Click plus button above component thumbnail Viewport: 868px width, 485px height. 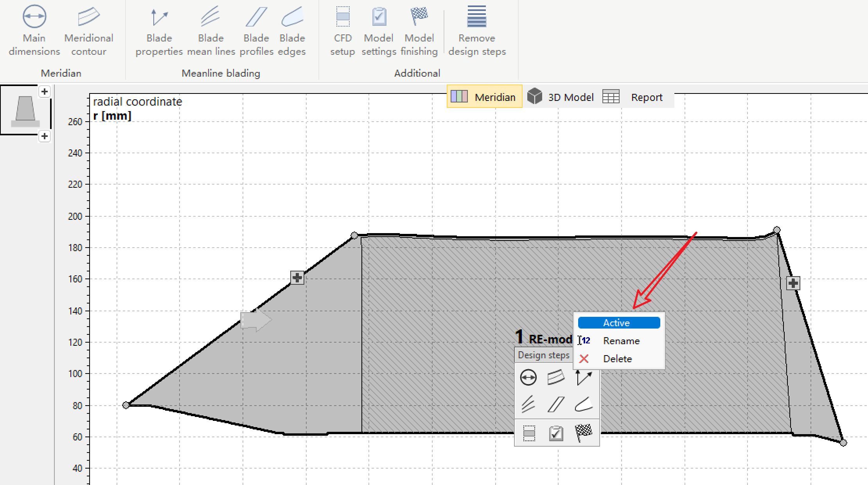point(45,92)
